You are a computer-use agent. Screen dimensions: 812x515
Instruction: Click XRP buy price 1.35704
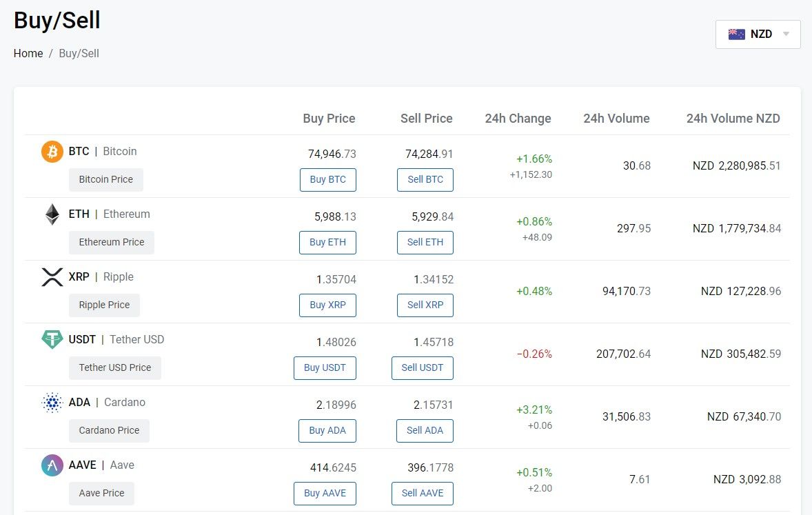tap(336, 279)
